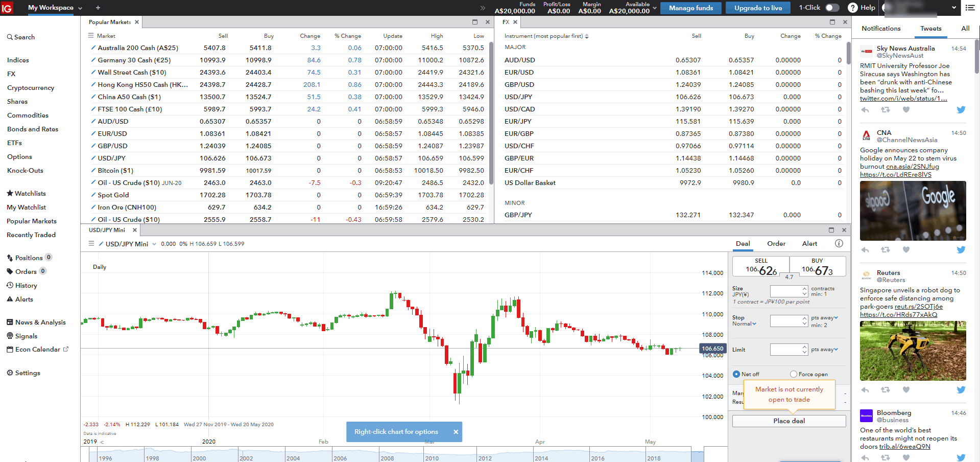Image resolution: width=980 pixels, height=462 pixels.
Task: Open the Google office thumbnail in CNA tweet
Action: (x=913, y=211)
